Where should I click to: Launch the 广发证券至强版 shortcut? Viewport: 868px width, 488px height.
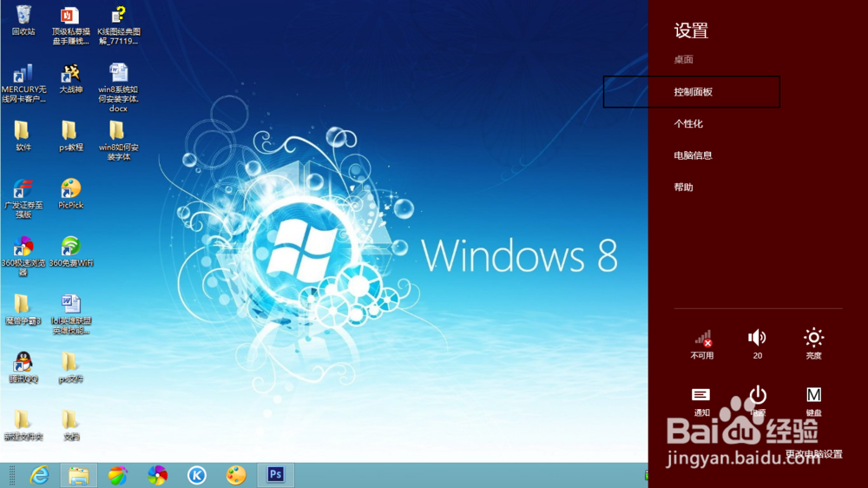point(23,199)
